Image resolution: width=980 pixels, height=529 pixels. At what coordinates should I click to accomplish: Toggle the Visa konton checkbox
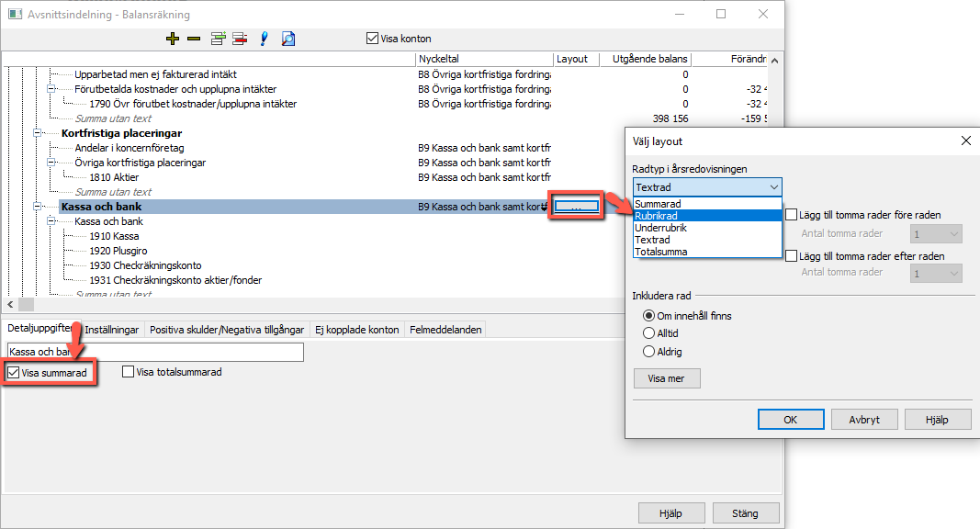tap(373, 39)
